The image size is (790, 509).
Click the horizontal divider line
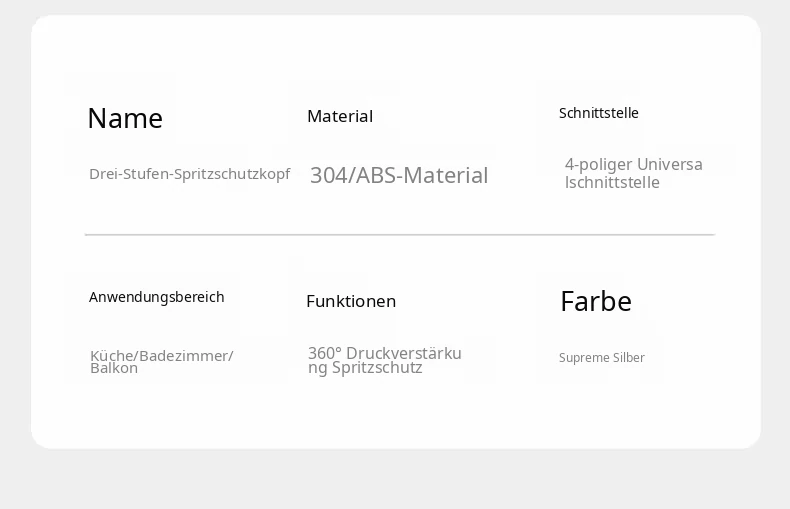[400, 235]
